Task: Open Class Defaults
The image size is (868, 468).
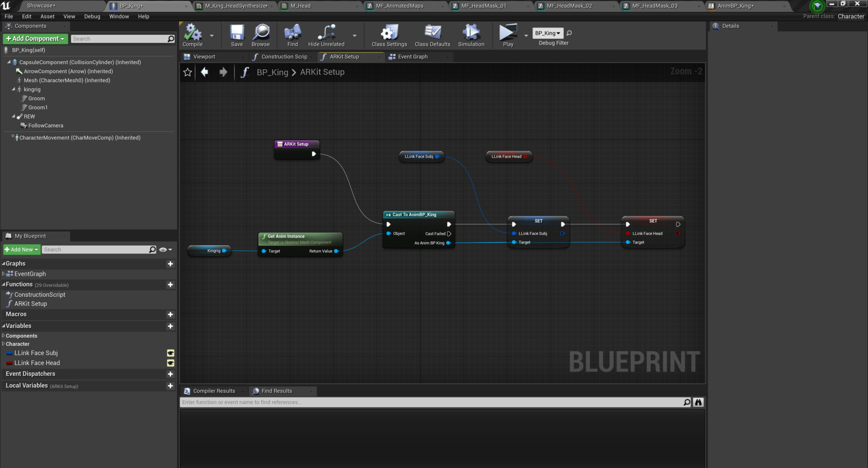Action: pyautogui.click(x=433, y=35)
